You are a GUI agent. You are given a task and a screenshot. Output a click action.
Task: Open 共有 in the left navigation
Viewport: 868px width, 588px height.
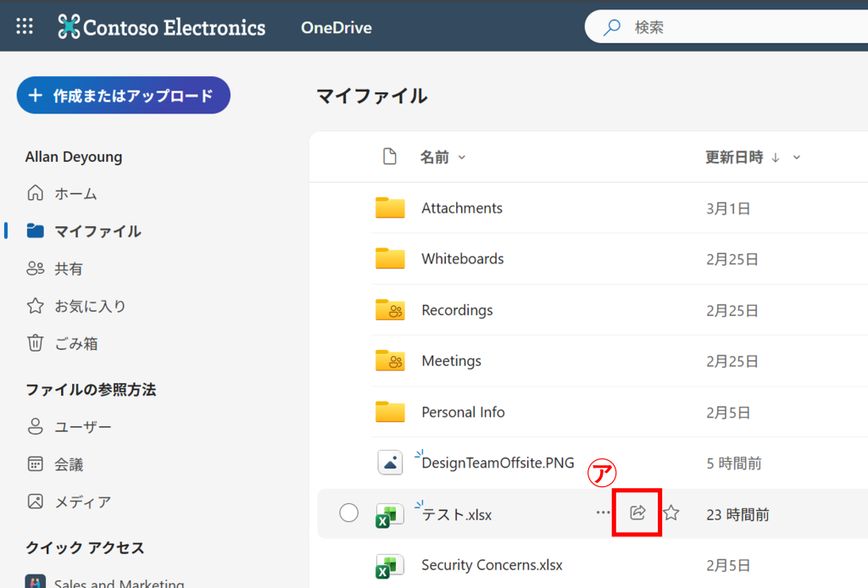tap(69, 269)
